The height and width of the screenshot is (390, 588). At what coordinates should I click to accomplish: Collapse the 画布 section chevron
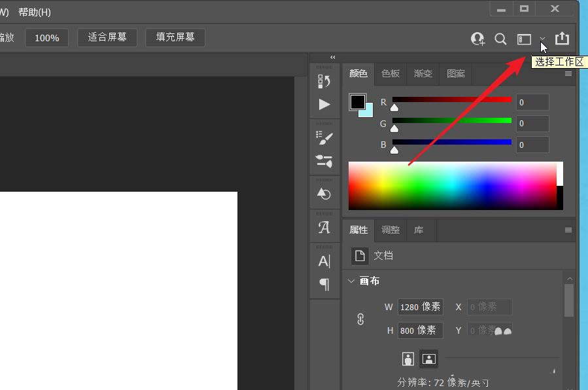[x=351, y=281]
